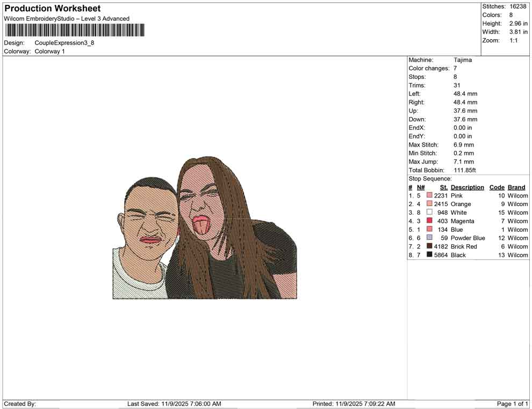Click the Brand column header

[x=516, y=187]
